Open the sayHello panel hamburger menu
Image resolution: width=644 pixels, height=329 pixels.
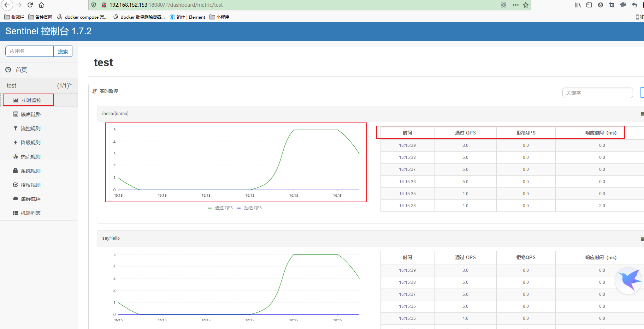(x=642, y=239)
